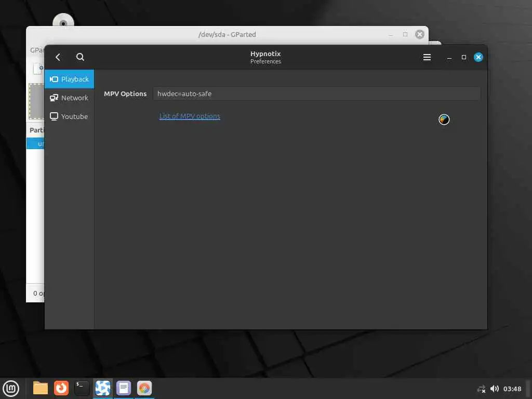Click the disc icon on desktop
Screen dimensions: 532x399
tap(63, 20)
